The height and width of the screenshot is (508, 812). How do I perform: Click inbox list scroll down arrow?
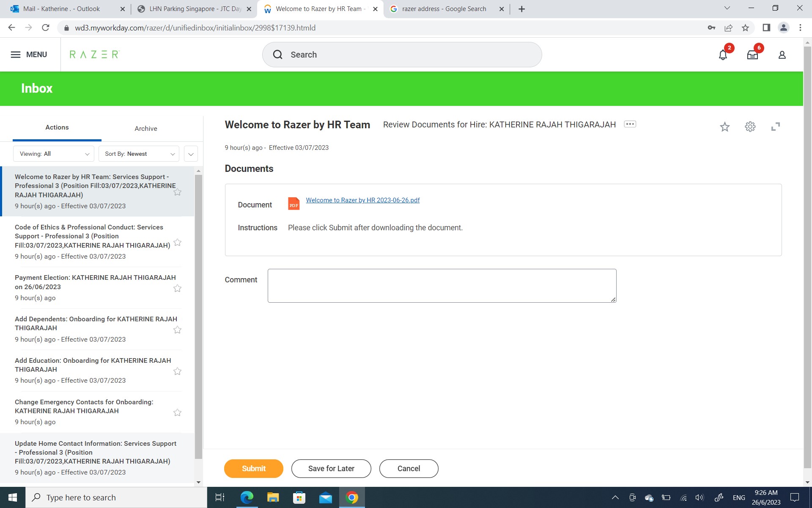198,482
